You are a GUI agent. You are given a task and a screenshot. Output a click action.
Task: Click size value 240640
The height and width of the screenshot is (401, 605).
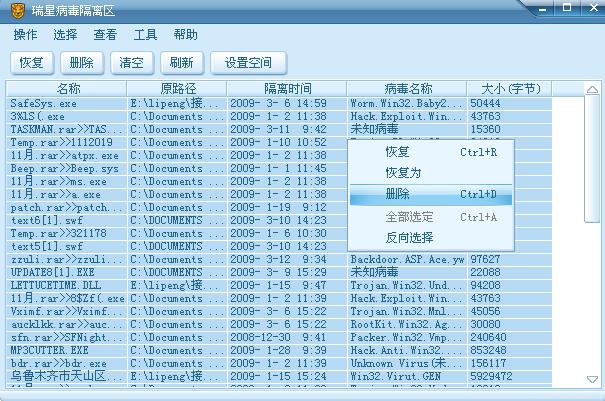[488, 337]
